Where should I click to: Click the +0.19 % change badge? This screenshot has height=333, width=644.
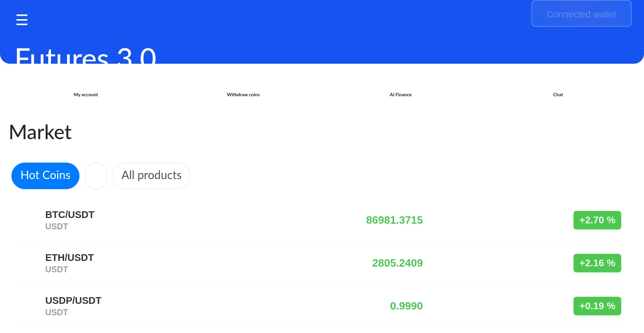597,306
